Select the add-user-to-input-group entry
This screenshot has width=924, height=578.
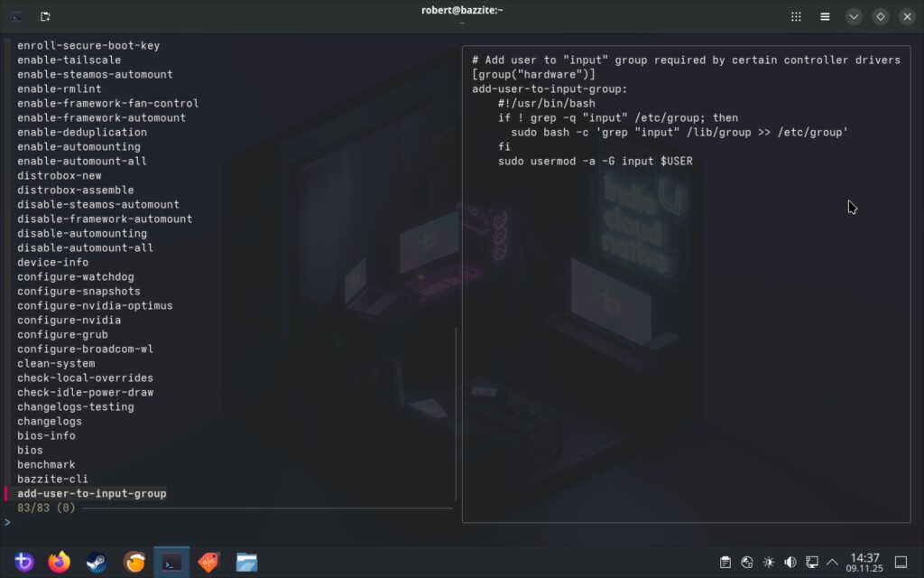click(x=91, y=493)
